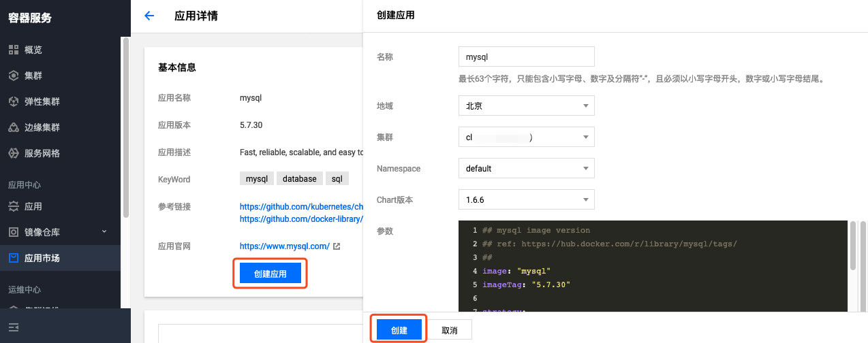The height and width of the screenshot is (343, 868).
Task: Click the overview grid icon beside 概览
Action: [x=14, y=50]
